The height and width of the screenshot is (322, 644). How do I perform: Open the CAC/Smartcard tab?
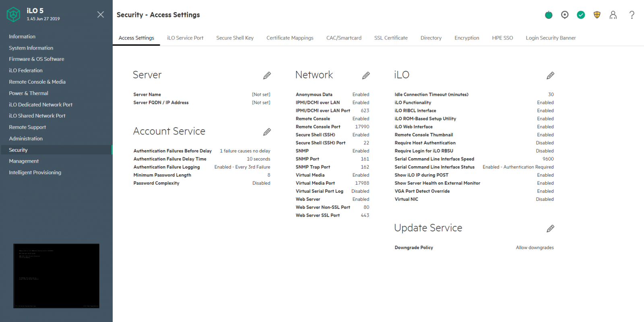[x=344, y=38]
